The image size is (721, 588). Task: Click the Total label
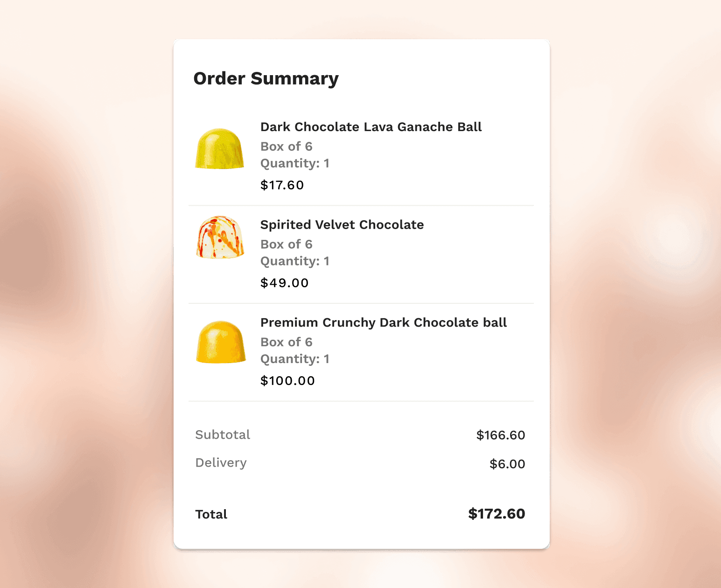coord(211,514)
